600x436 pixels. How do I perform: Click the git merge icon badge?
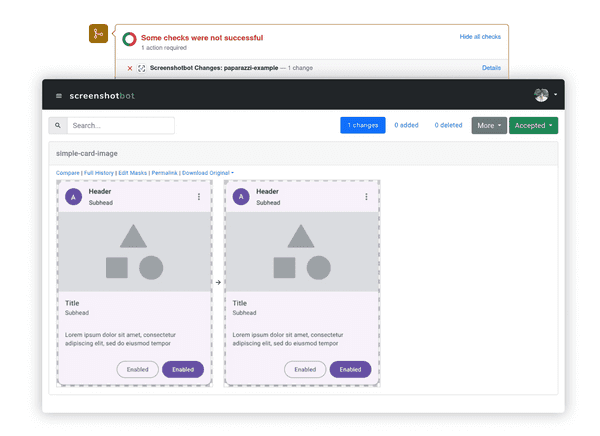(x=98, y=34)
